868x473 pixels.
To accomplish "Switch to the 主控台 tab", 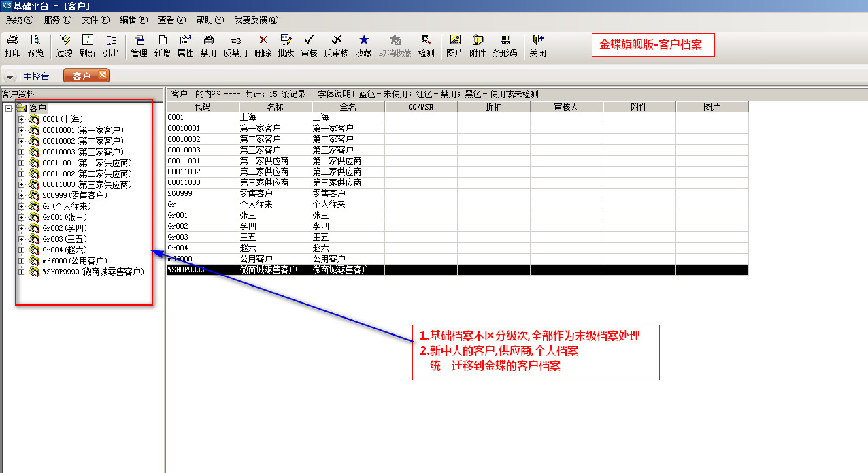I will click(36, 77).
